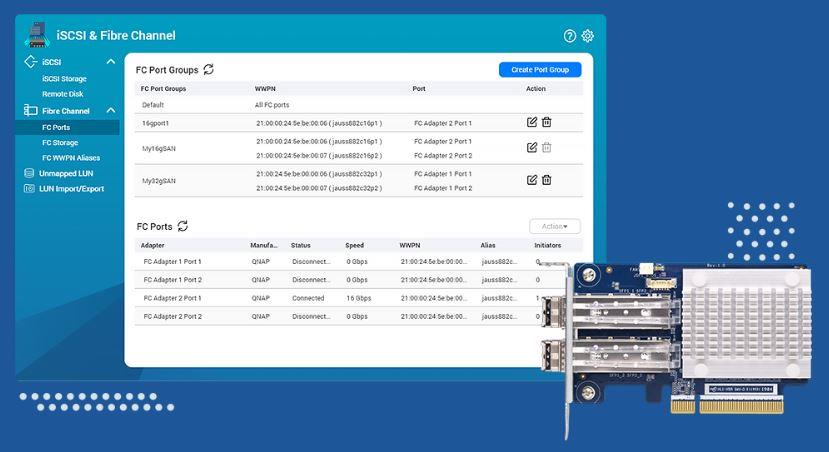The width and height of the screenshot is (829, 452).
Task: Open the Action dropdown menu
Action: (x=554, y=227)
